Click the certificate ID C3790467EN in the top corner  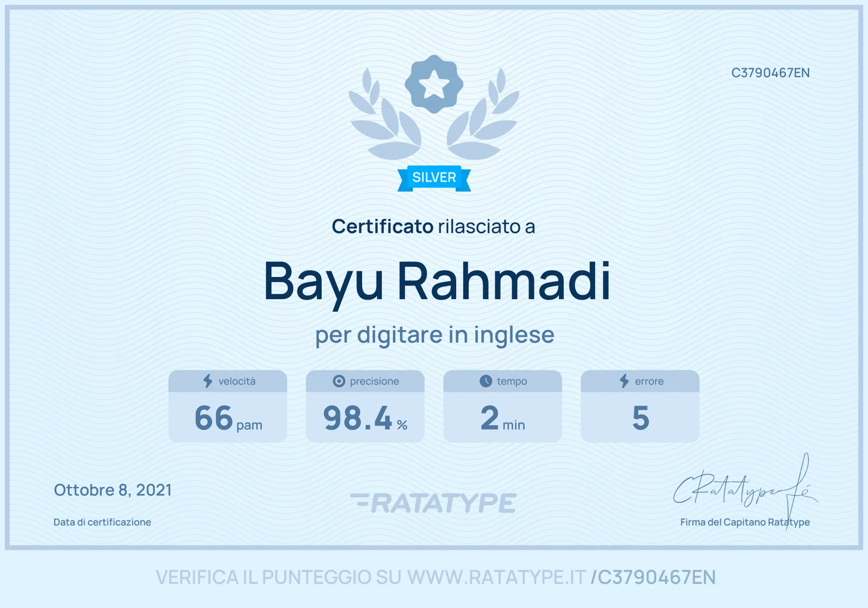(x=771, y=73)
